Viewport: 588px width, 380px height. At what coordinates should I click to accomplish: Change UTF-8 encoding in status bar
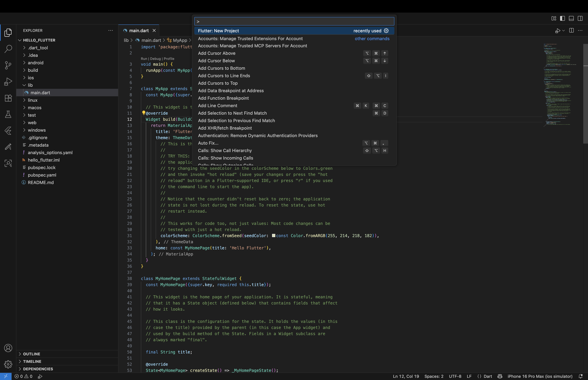pos(455,376)
